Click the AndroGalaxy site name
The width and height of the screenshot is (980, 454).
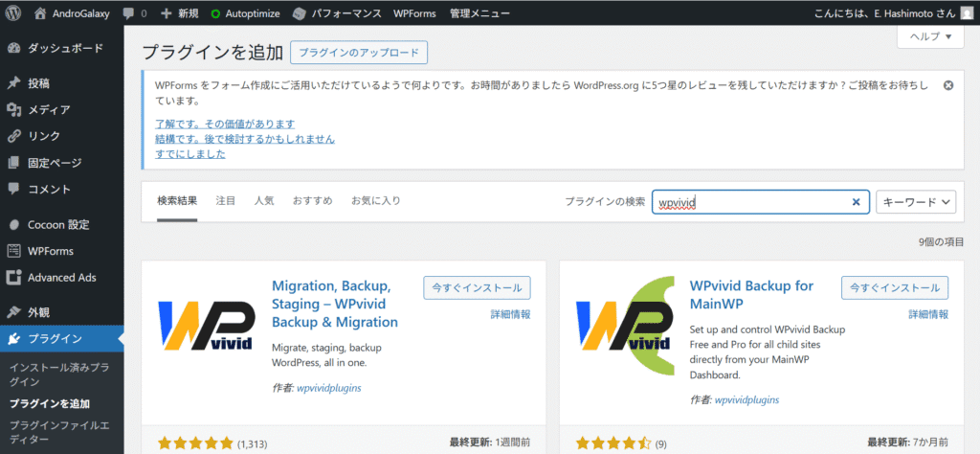[x=81, y=13]
